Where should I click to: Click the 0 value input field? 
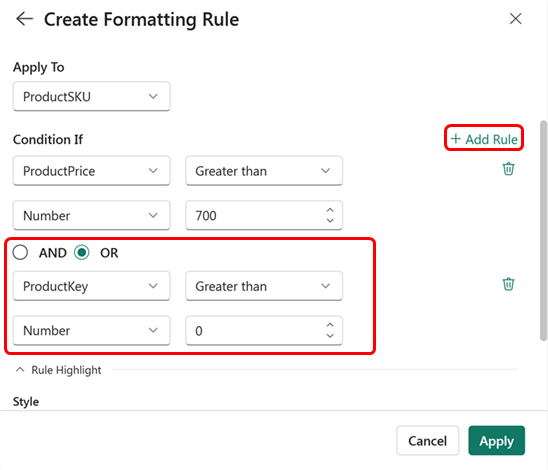point(264,330)
